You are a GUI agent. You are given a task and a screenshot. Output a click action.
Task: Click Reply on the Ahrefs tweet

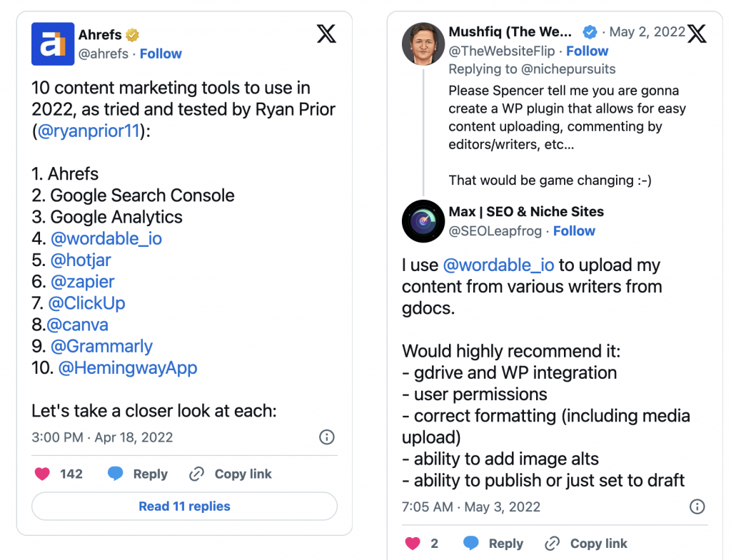pos(138,474)
